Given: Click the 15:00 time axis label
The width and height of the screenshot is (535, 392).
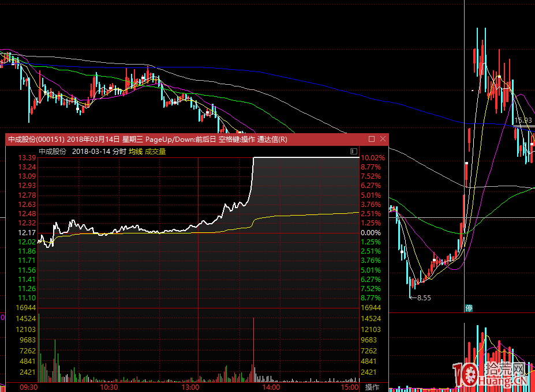Looking at the screenshot, I should 350,387.
